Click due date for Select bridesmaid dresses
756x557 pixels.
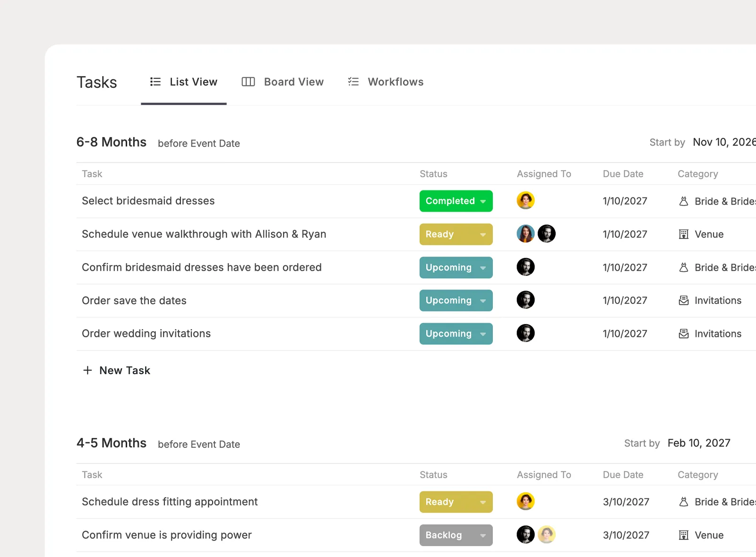click(x=625, y=201)
